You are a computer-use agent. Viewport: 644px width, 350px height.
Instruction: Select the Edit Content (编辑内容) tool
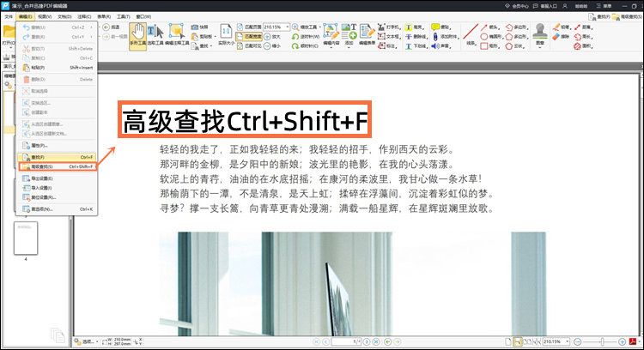click(331, 38)
